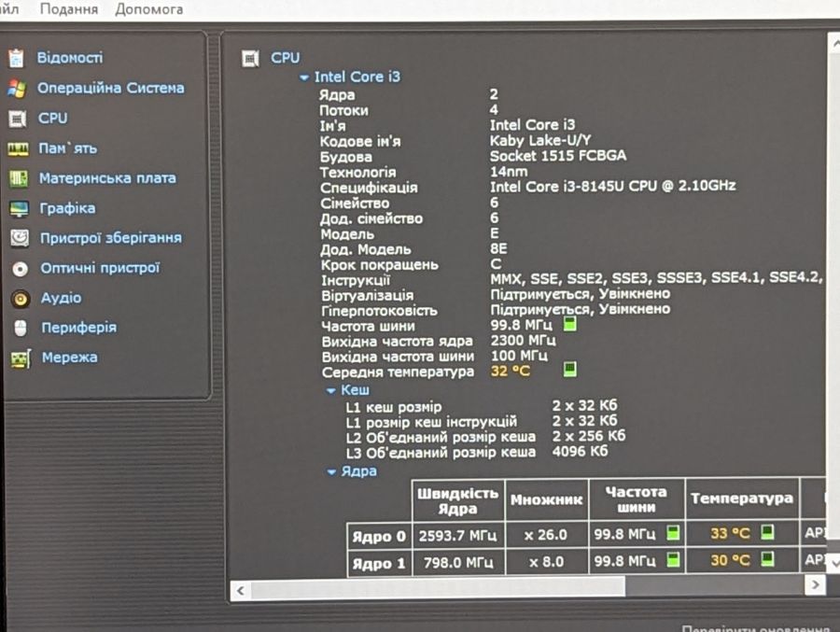Open the Мережа section link
The width and height of the screenshot is (840, 632).
point(70,357)
